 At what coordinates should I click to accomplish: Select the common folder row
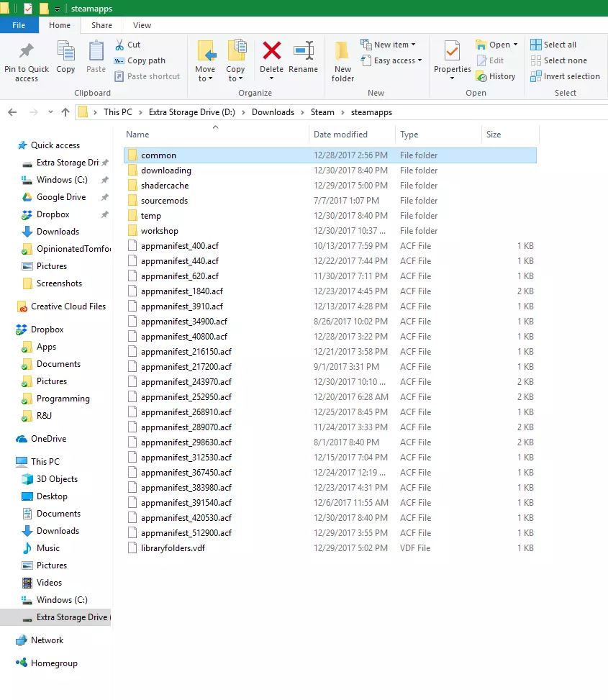[330, 155]
